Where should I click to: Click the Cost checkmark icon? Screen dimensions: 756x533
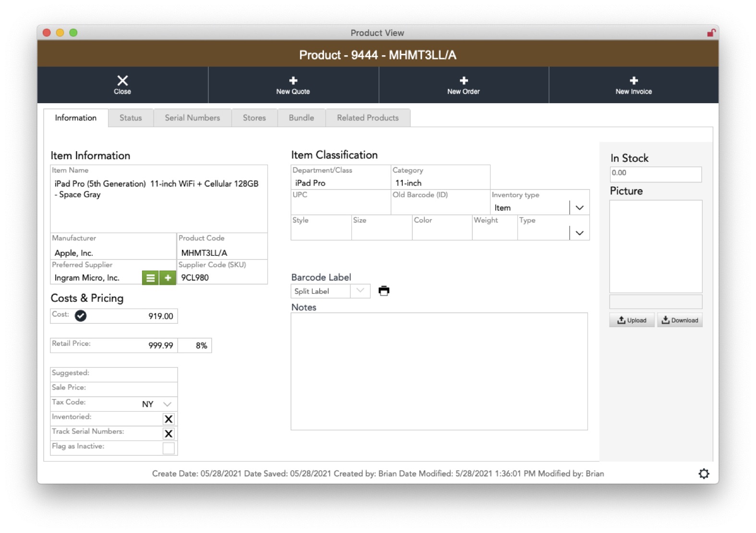[81, 316]
